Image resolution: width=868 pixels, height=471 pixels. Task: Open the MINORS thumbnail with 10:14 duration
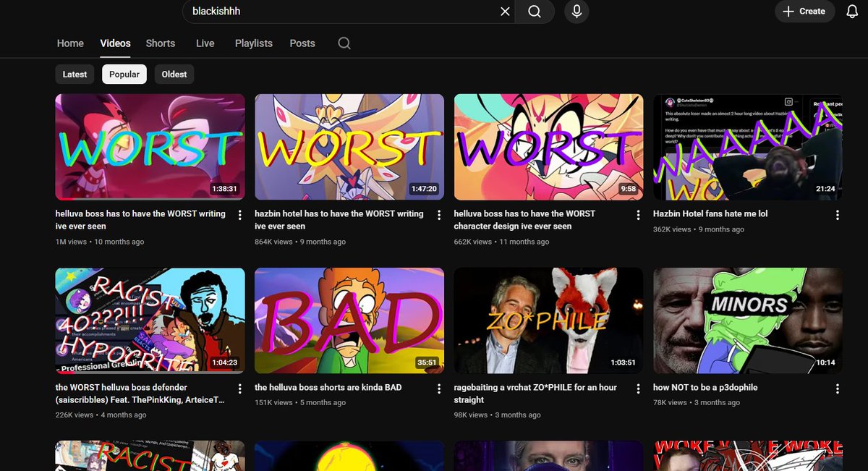click(748, 321)
